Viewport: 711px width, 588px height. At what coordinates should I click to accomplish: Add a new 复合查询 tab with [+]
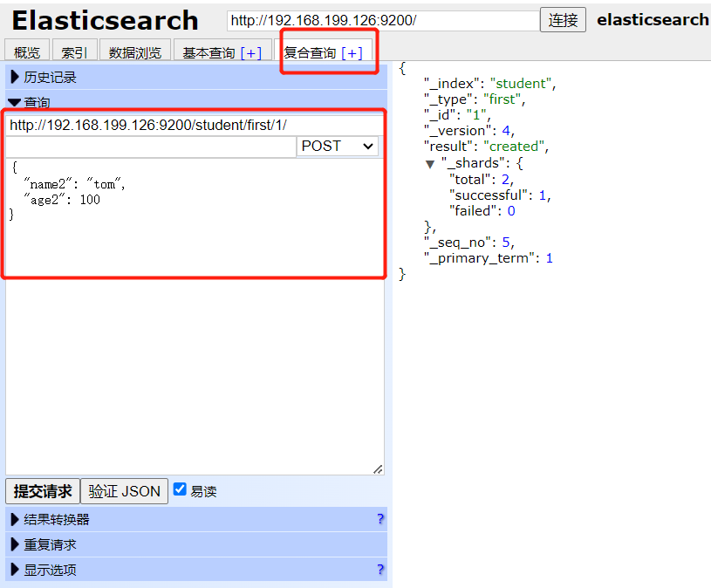coord(352,53)
